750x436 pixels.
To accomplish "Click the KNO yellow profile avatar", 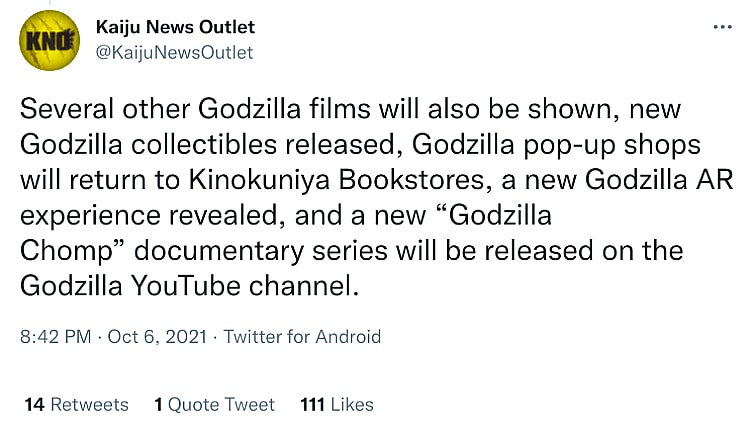I will (50, 40).
